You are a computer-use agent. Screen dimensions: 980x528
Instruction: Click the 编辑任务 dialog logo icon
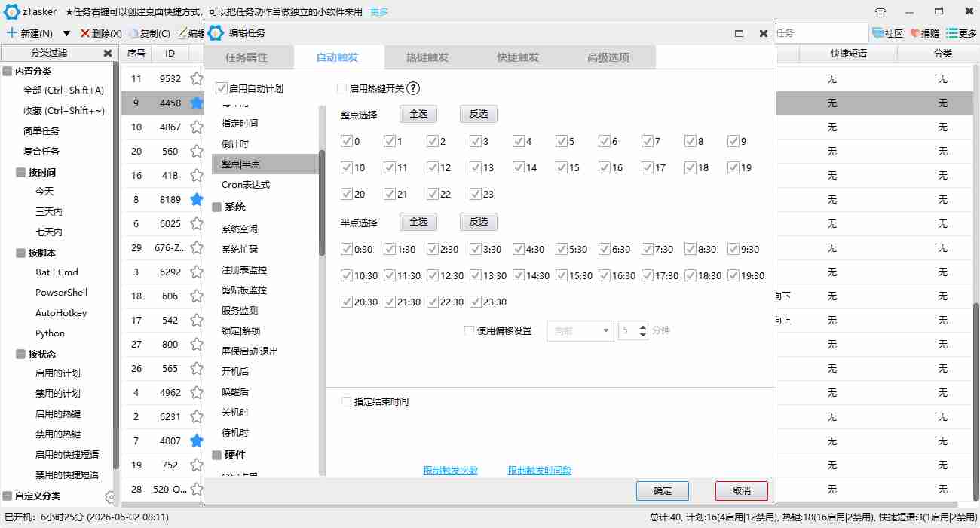tap(216, 33)
